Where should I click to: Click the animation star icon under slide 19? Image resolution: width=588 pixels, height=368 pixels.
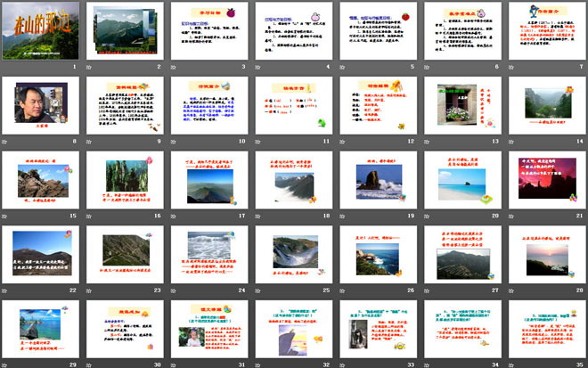(x=342, y=217)
